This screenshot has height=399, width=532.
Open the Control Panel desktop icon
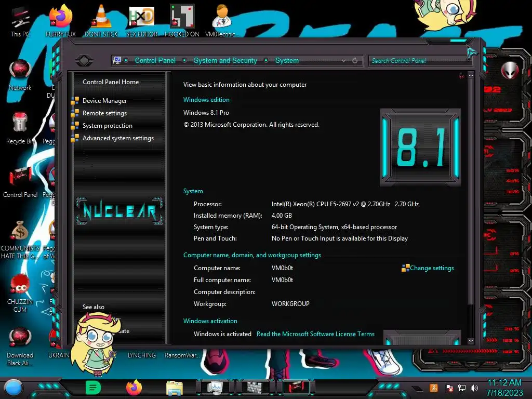[20, 182]
